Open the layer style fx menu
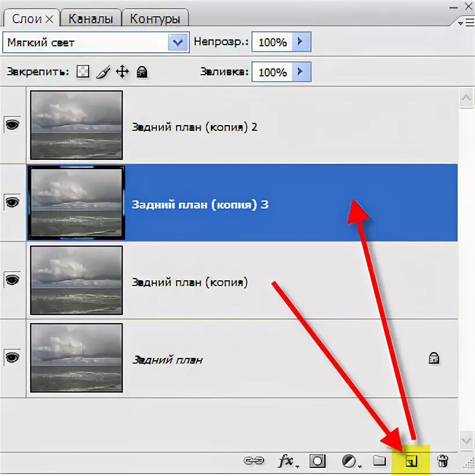Image resolution: width=475 pixels, height=476 pixels. coord(287,461)
